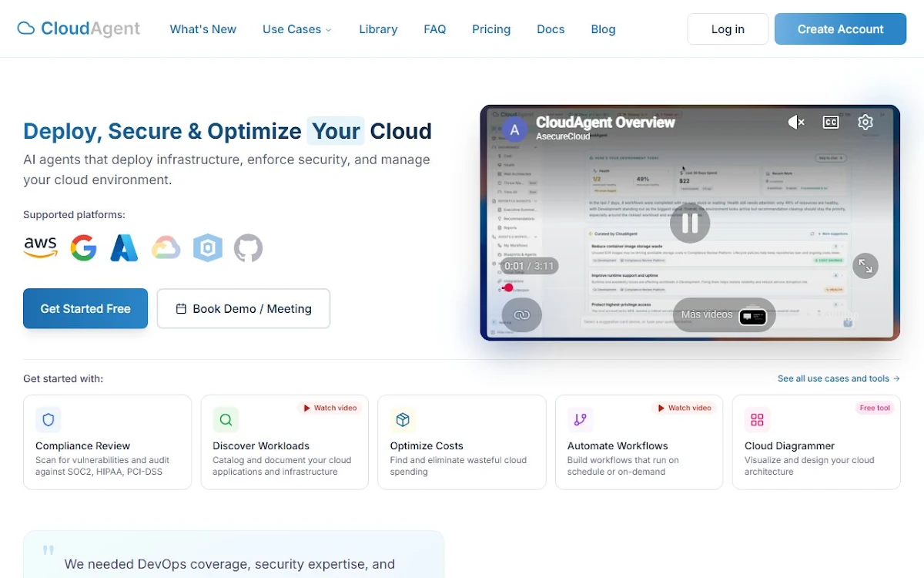924x578 pixels.
Task: Click Book Demo / Meeting button
Action: point(243,309)
